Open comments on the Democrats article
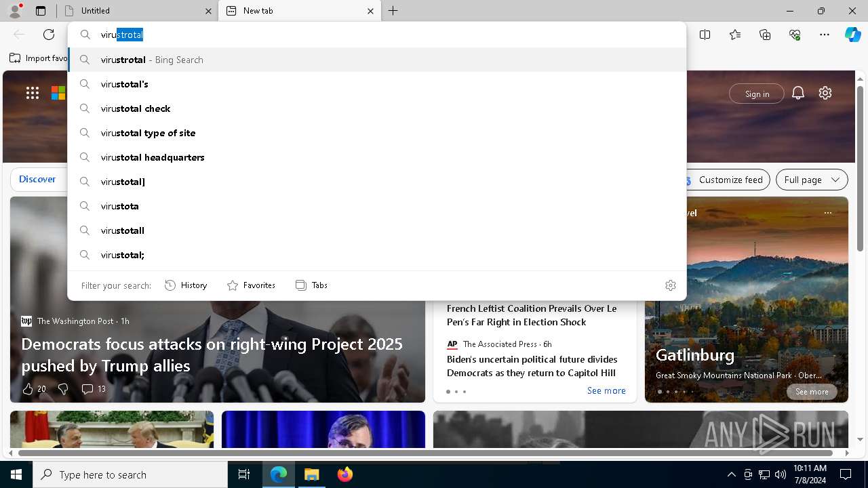 [x=94, y=389]
